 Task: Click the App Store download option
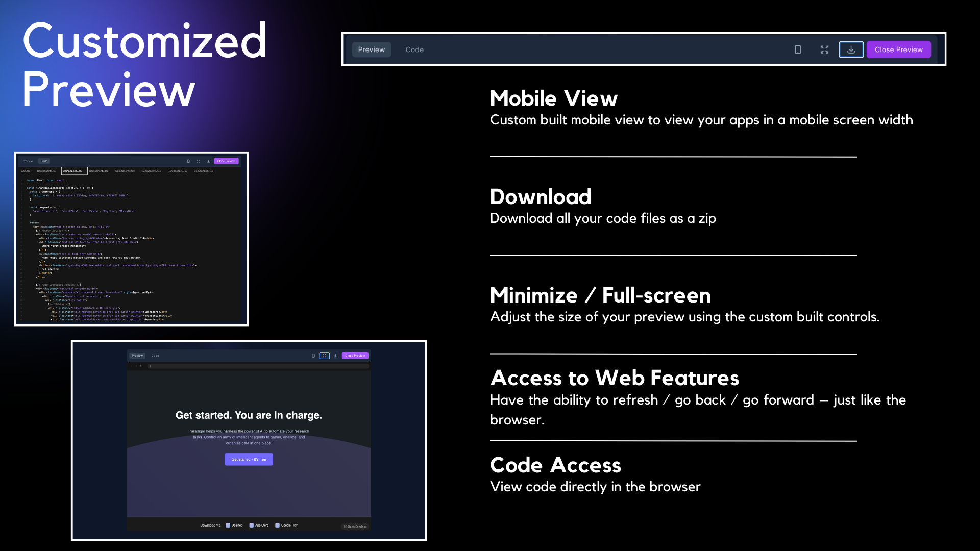pos(259,525)
